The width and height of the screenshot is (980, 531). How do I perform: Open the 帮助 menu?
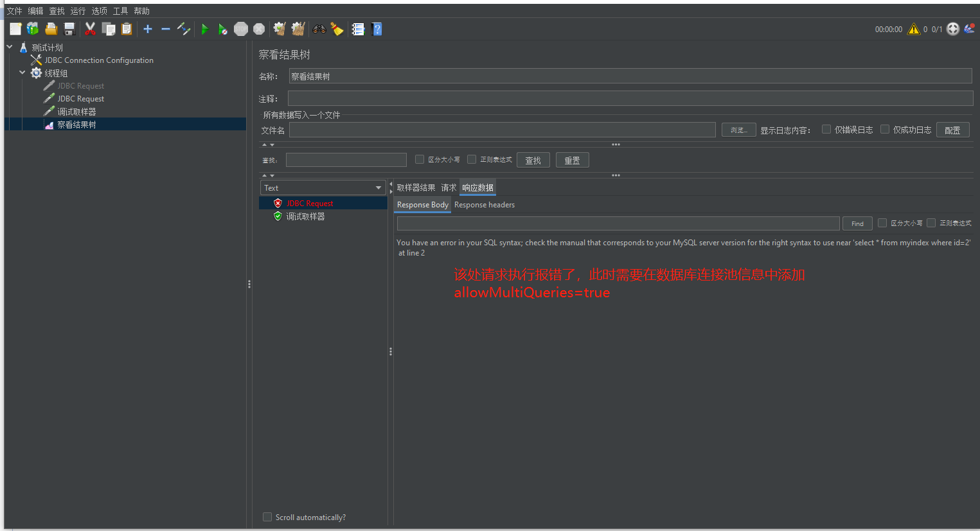click(141, 11)
